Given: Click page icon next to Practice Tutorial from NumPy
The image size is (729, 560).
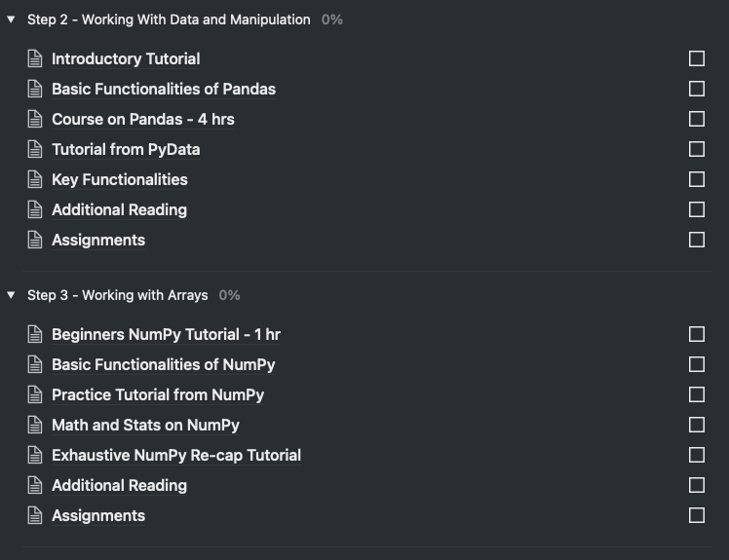Looking at the screenshot, I should (35, 395).
